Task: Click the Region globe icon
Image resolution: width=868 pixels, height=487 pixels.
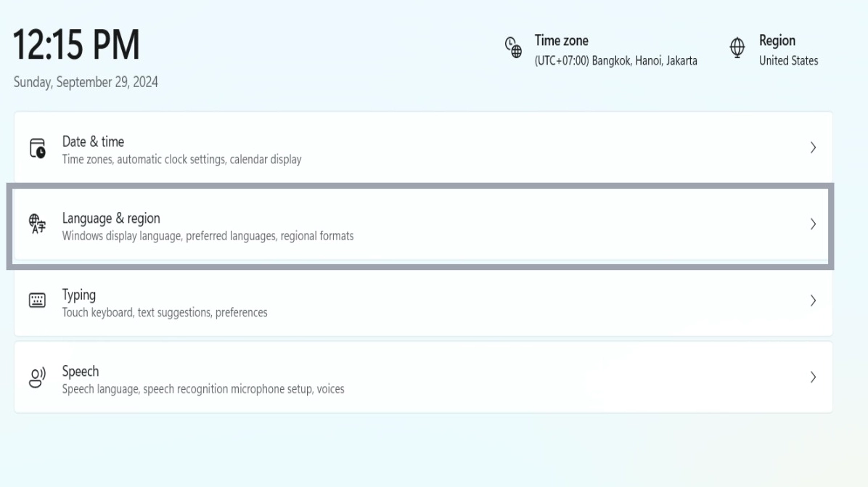Action: click(x=737, y=47)
